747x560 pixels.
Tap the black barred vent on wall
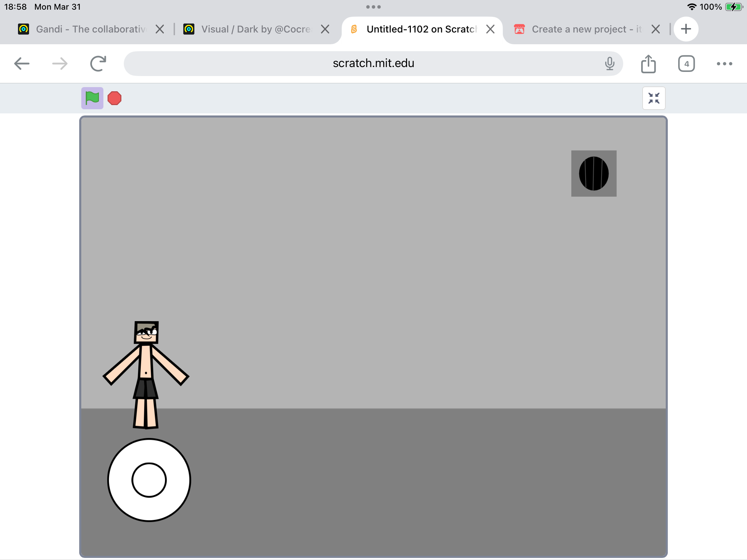[594, 174]
